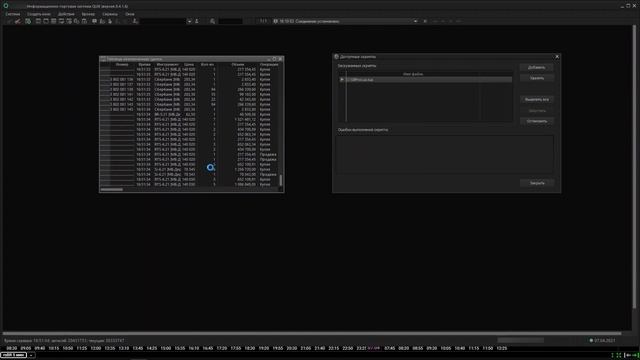The image size is (640, 360).
Task: Click the green status indicator beside the date
Action: point(591,340)
